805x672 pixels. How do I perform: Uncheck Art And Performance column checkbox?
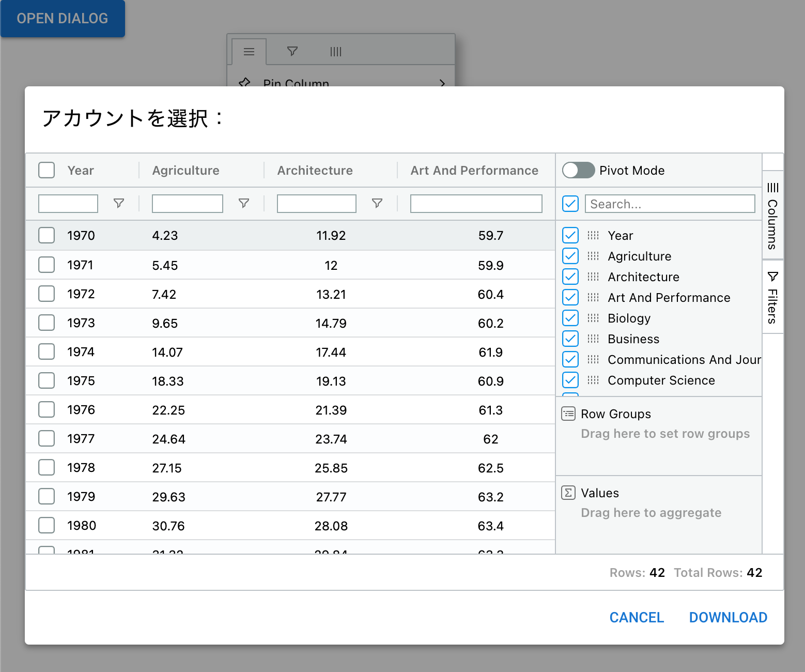pyautogui.click(x=570, y=297)
